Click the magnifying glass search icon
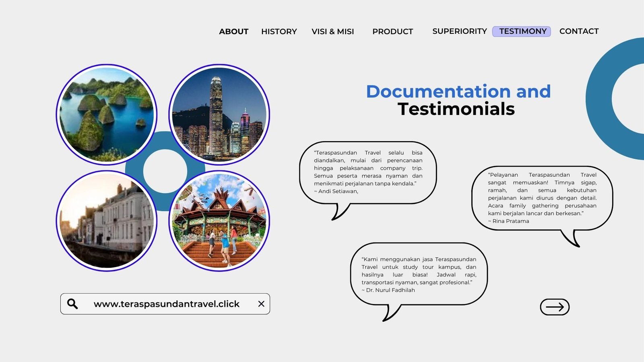The width and height of the screenshot is (644, 362). click(x=72, y=304)
